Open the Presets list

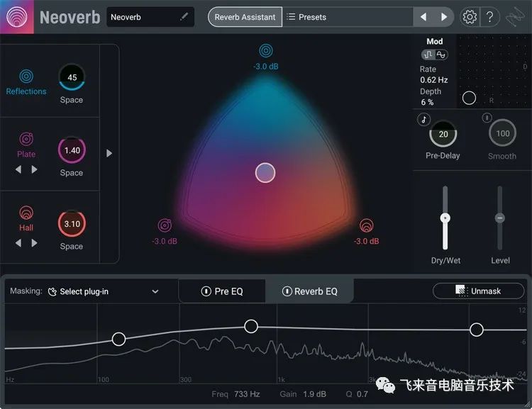[306, 17]
